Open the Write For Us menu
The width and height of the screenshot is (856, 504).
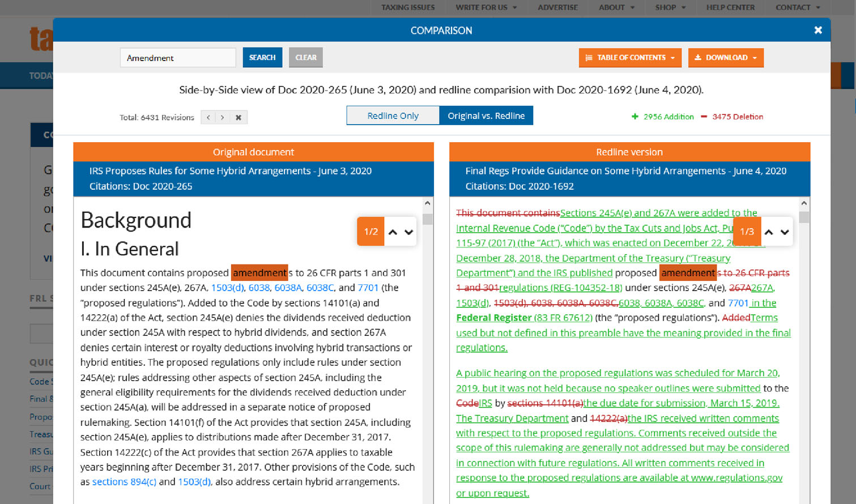click(486, 7)
